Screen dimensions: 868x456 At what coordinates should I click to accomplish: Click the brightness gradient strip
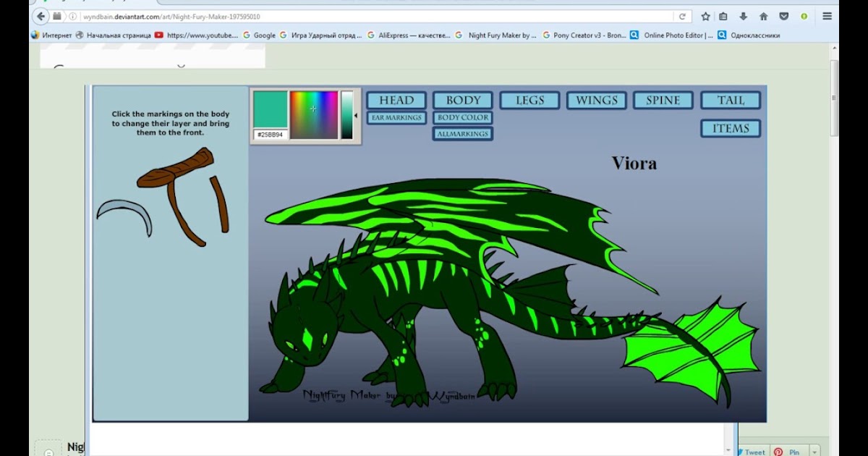(347, 114)
